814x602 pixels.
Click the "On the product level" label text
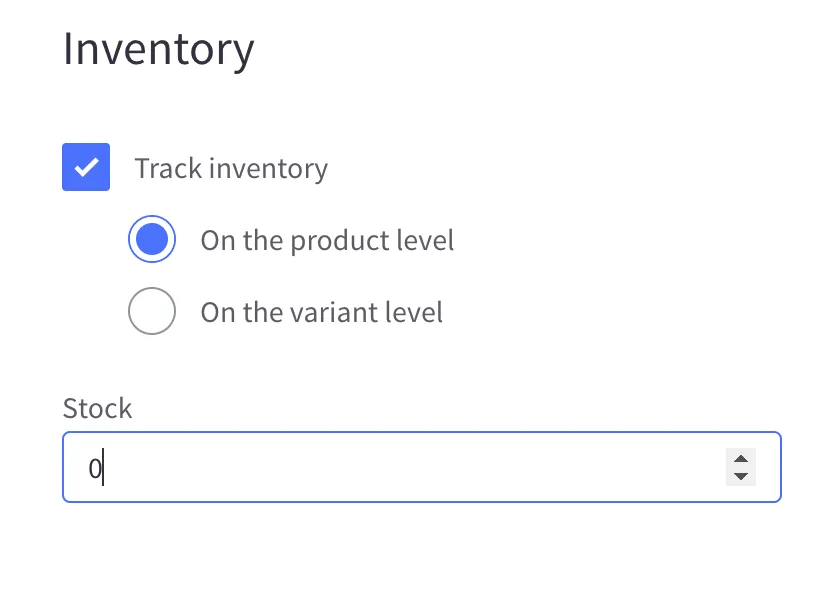[327, 240]
